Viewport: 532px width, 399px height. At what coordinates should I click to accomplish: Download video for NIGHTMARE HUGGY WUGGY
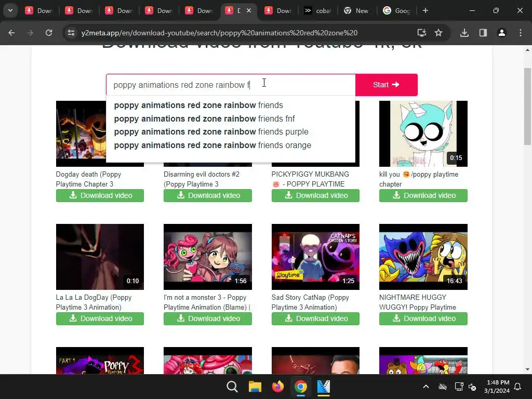[x=423, y=318]
